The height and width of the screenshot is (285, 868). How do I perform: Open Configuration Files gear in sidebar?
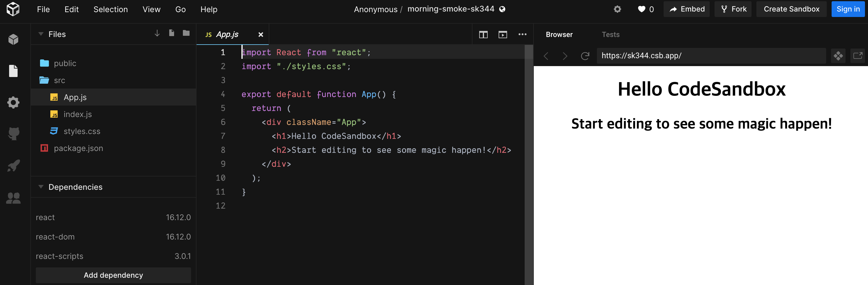tap(13, 102)
